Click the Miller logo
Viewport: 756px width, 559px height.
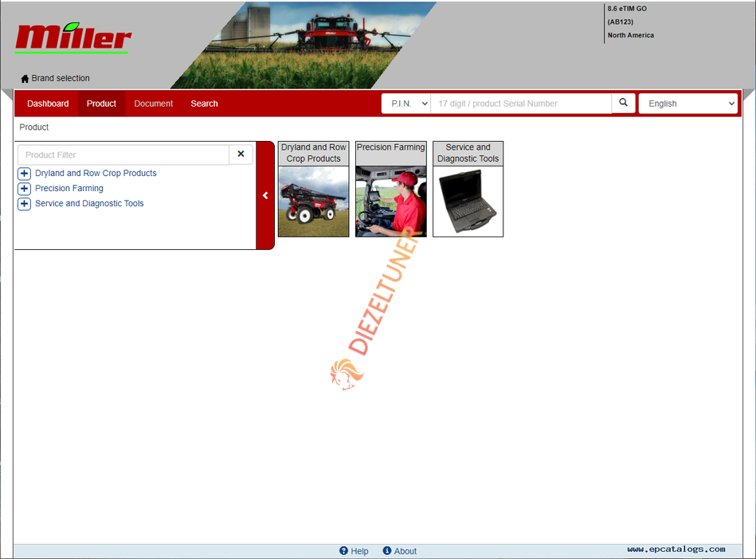tap(72, 37)
